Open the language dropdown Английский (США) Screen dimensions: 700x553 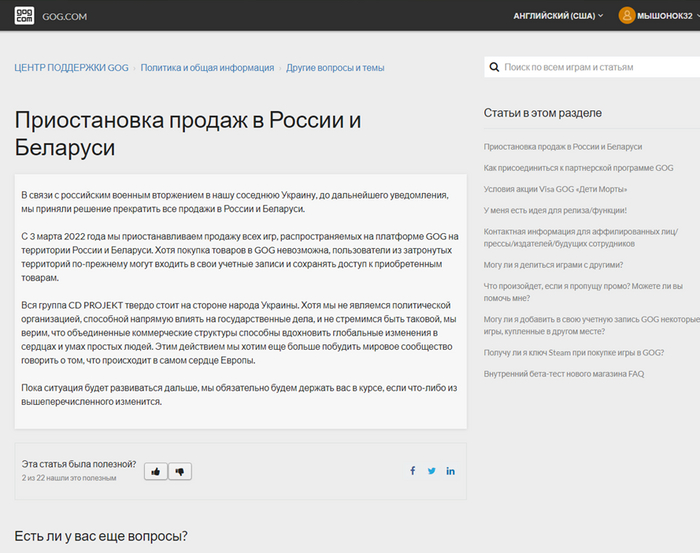pyautogui.click(x=558, y=16)
